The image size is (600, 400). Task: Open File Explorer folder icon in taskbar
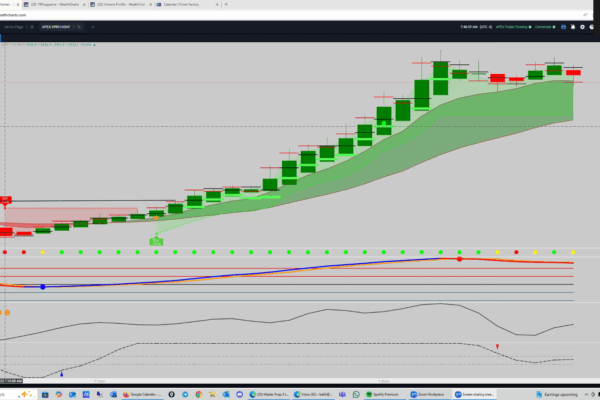pos(212,394)
